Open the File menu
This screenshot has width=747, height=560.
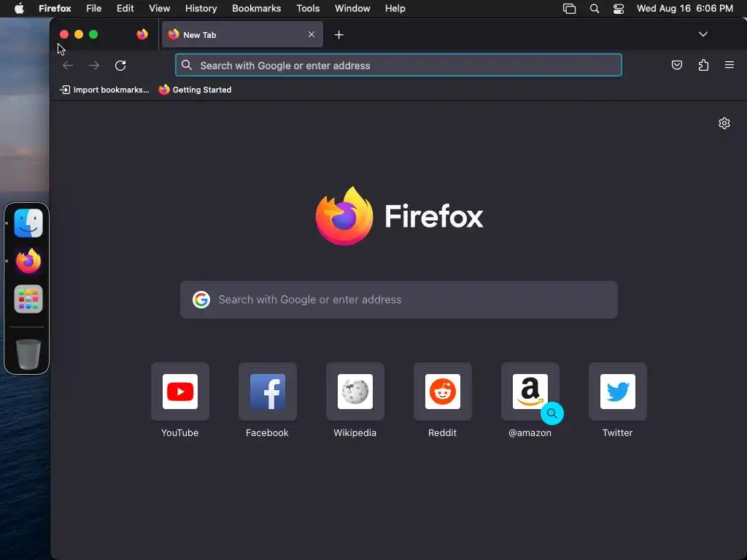point(94,9)
